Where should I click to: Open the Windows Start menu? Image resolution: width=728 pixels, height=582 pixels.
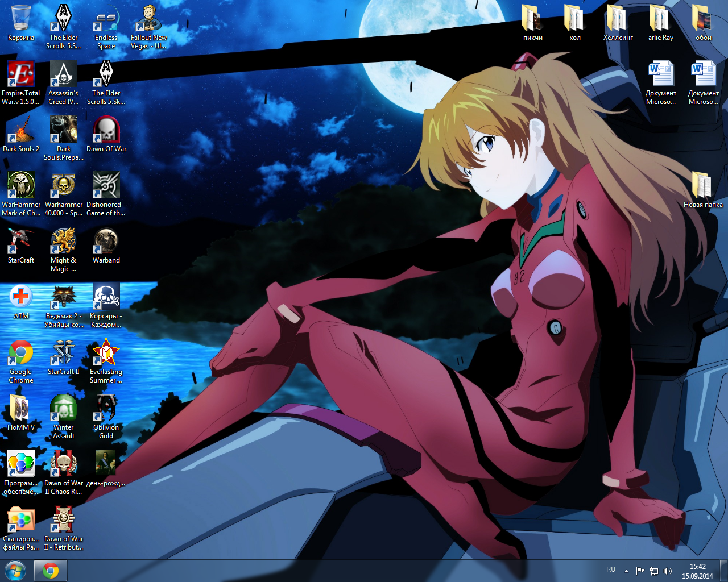tap(15, 571)
